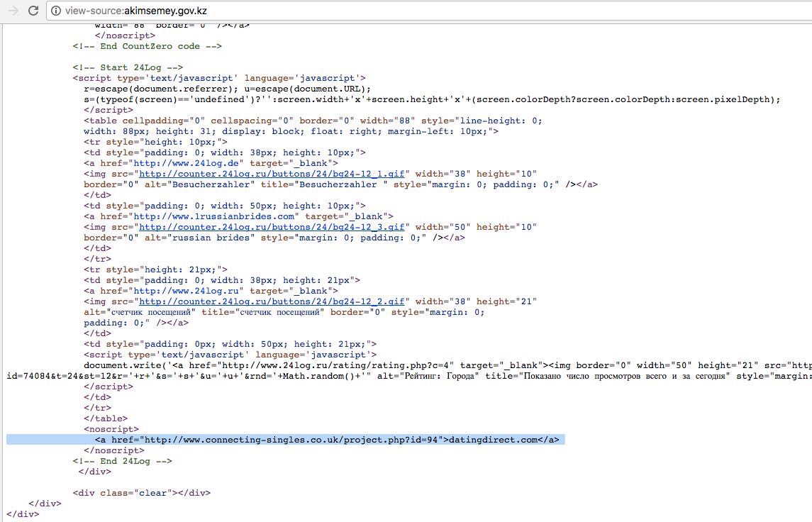The image size is (812, 522).
Task: Open the bg24-12_1.gif source link
Action: (x=272, y=174)
